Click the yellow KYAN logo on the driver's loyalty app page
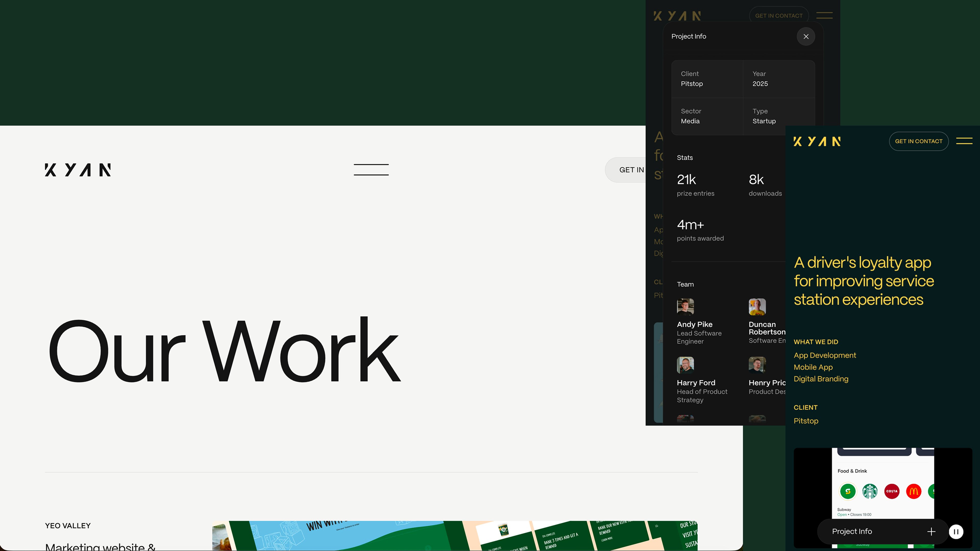This screenshot has height=551, width=980. coord(817,142)
